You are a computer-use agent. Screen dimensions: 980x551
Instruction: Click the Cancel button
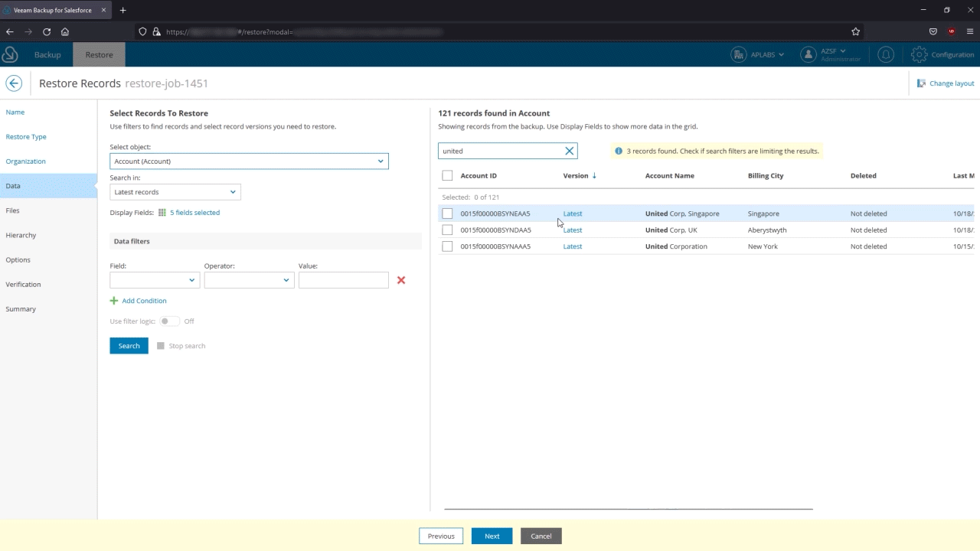click(541, 536)
